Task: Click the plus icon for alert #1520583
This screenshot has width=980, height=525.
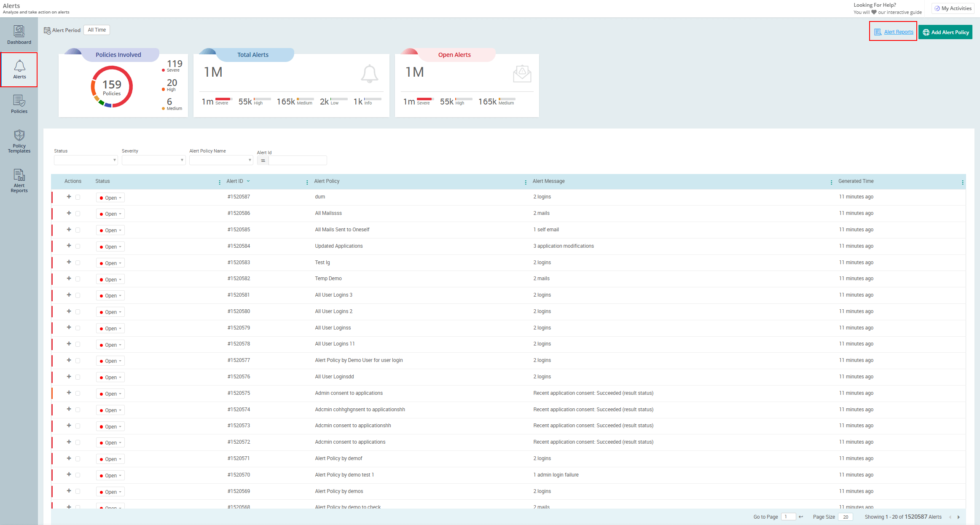Action: click(69, 262)
